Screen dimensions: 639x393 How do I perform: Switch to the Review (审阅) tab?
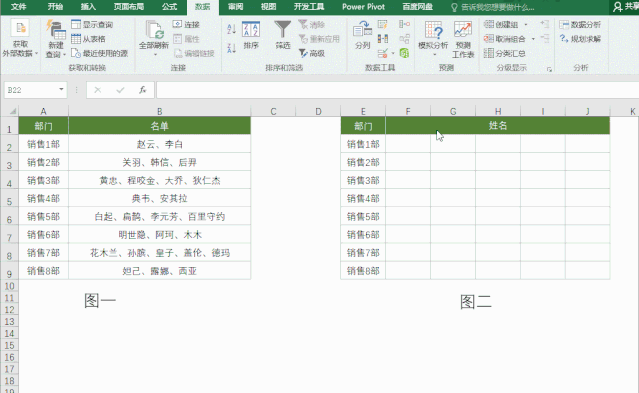[235, 7]
